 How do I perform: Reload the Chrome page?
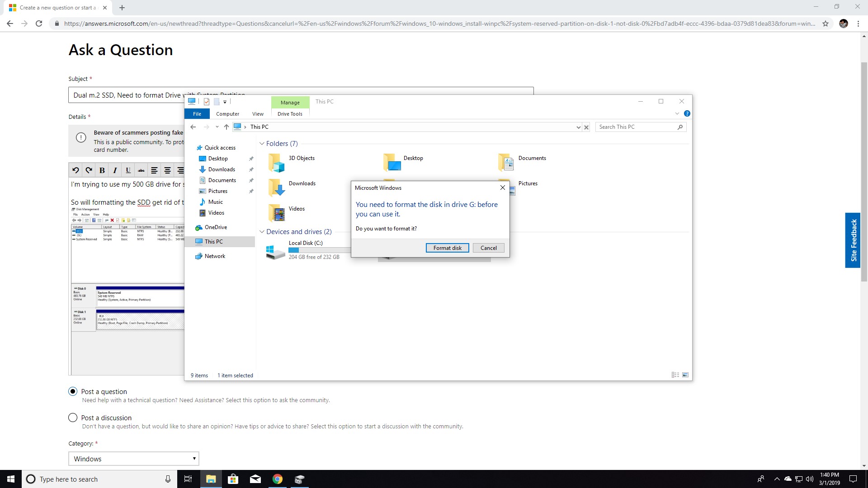pos(39,23)
